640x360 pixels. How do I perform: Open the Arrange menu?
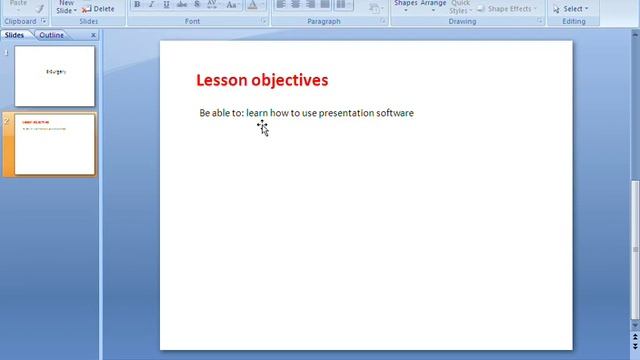tap(433, 6)
